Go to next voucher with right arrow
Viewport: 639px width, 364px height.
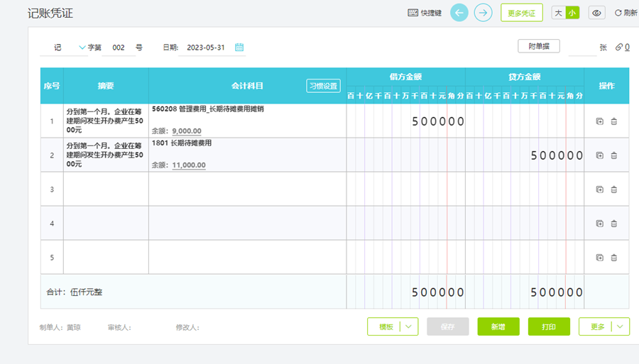click(484, 13)
